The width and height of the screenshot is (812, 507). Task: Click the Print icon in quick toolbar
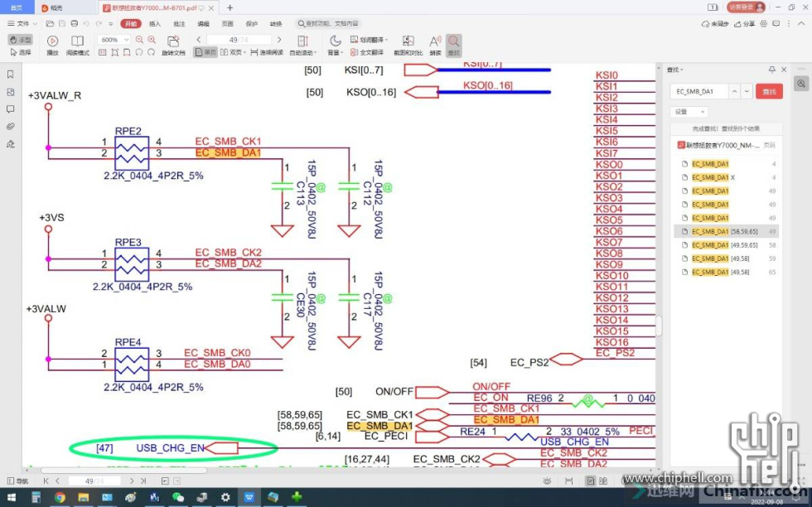pyautogui.click(x=75, y=23)
